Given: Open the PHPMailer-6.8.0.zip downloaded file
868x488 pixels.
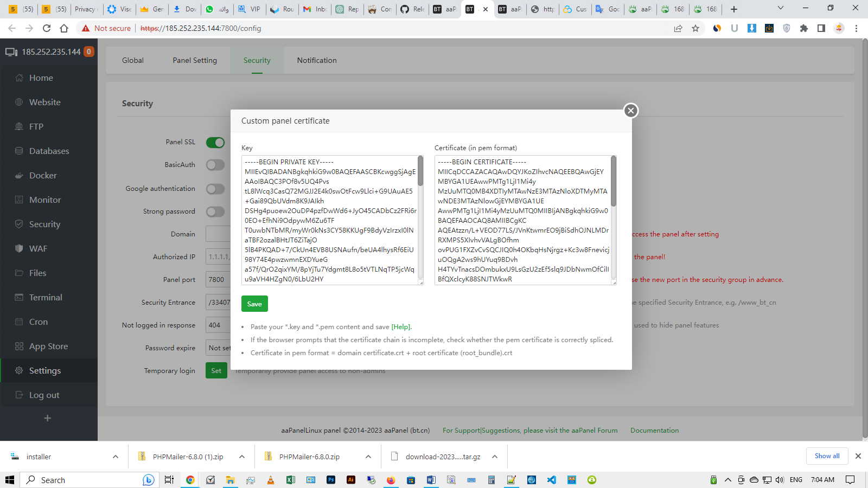Looking at the screenshot, I should (309, 457).
